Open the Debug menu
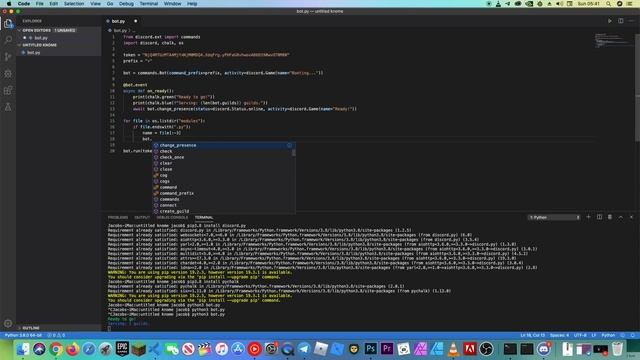Image resolution: width=640 pixels, height=360 pixels. point(126,4)
